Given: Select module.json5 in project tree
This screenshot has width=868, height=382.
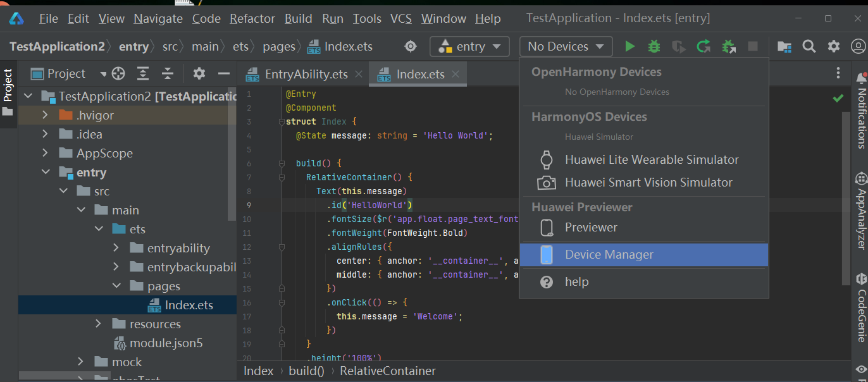Looking at the screenshot, I should click(166, 343).
